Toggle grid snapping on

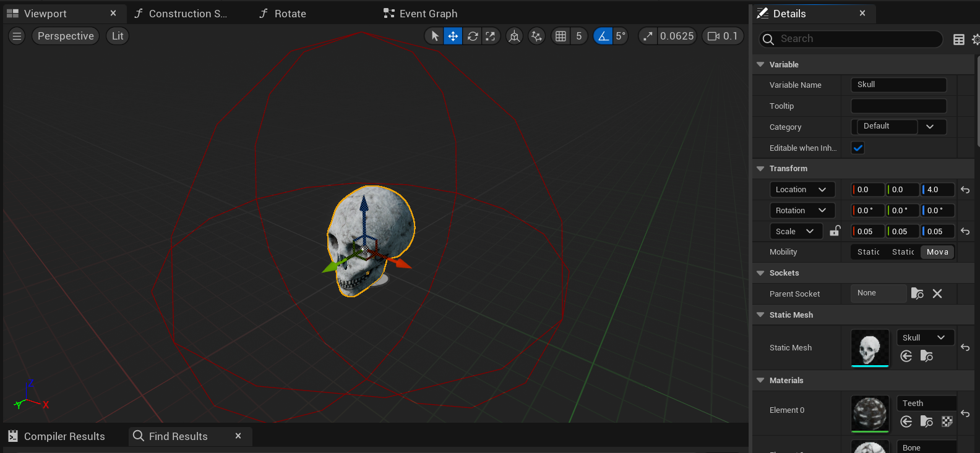pos(561,36)
